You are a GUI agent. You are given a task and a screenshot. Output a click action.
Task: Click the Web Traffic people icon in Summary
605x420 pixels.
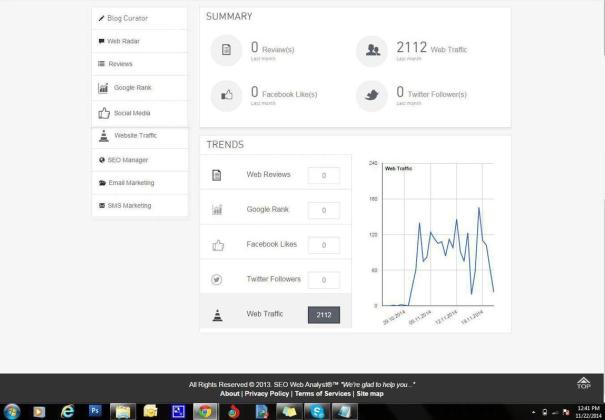click(x=372, y=50)
